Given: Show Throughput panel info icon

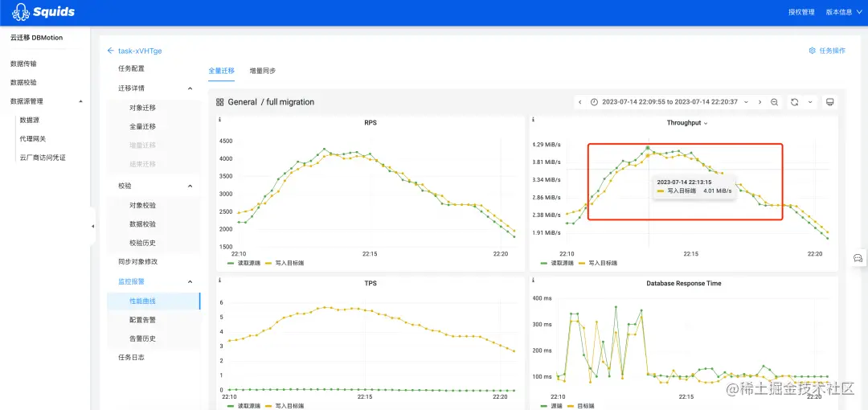Looking at the screenshot, I should 533,120.
